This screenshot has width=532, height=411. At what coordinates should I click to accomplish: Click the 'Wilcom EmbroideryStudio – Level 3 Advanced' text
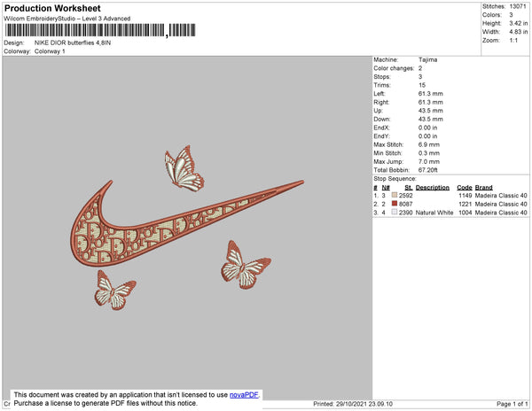(67, 19)
